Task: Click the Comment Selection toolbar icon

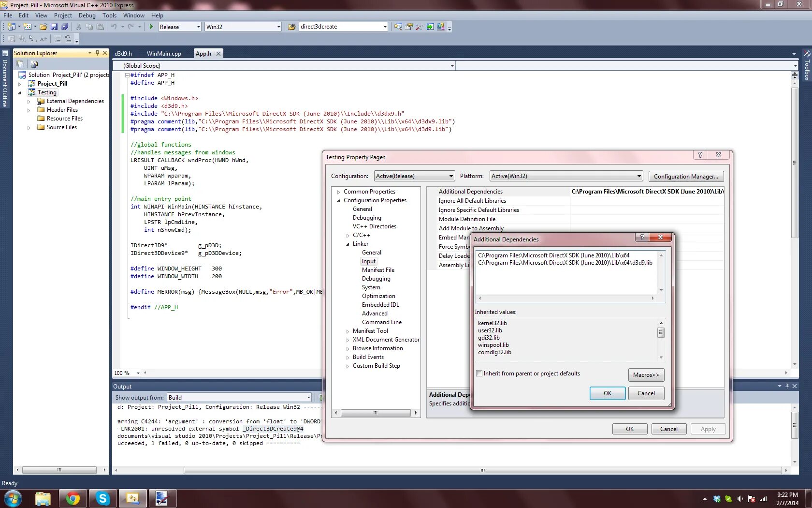Action: click(x=58, y=39)
